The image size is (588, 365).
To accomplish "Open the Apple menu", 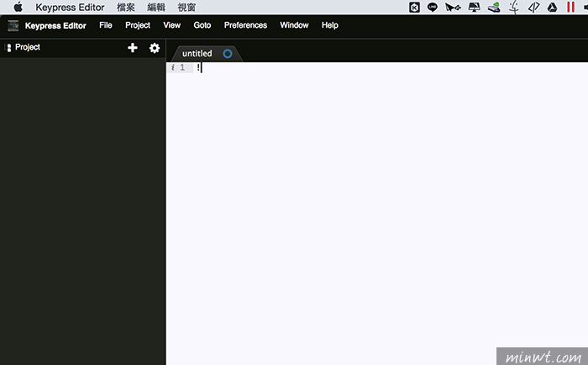I will point(18,7).
